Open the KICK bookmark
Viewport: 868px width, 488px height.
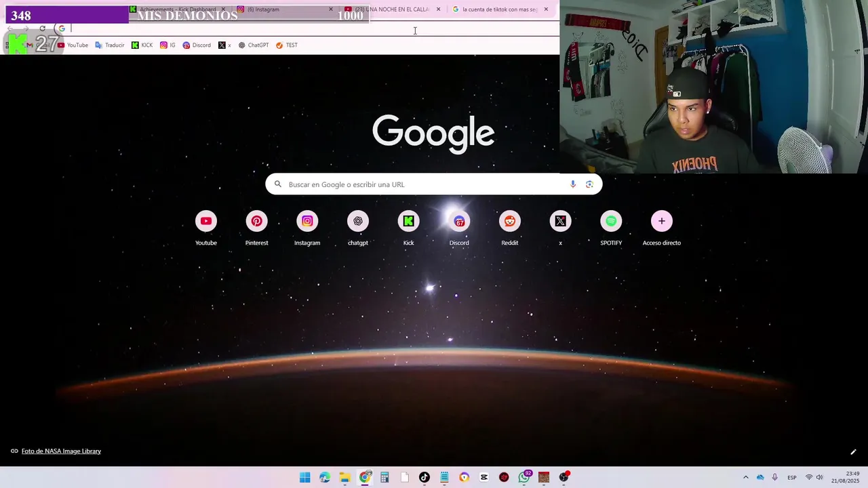(142, 45)
